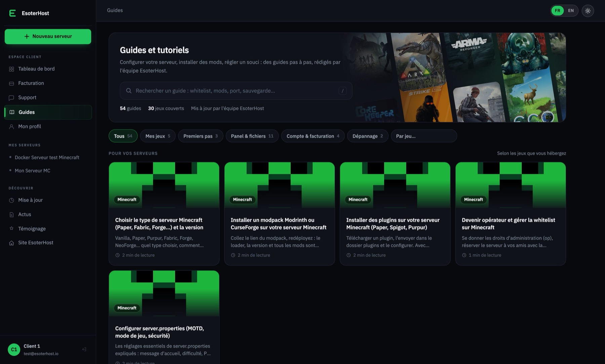Click the Nouveau serveur button
605x364 pixels.
tap(48, 36)
